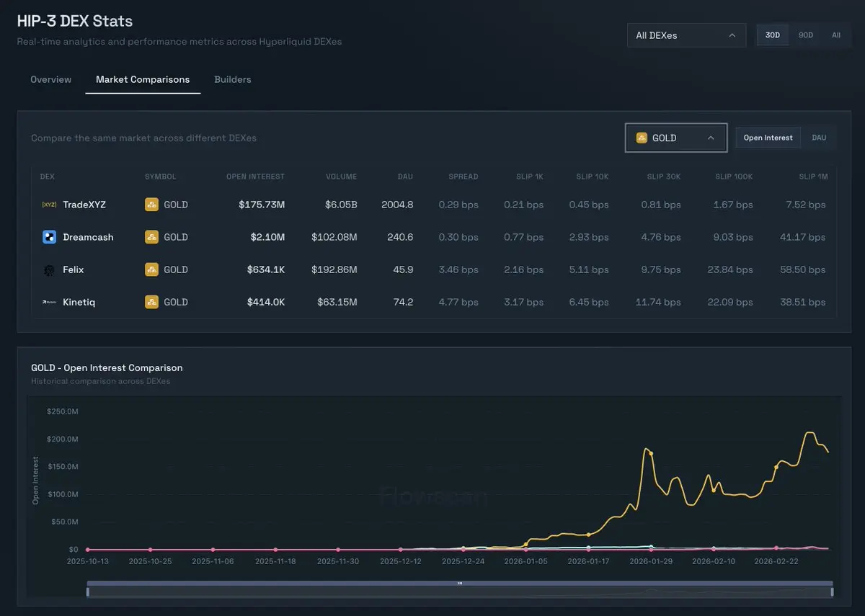Viewport: 865px width, 616px height.
Task: Click the TradeXYZ logo icon
Action: coord(49,205)
